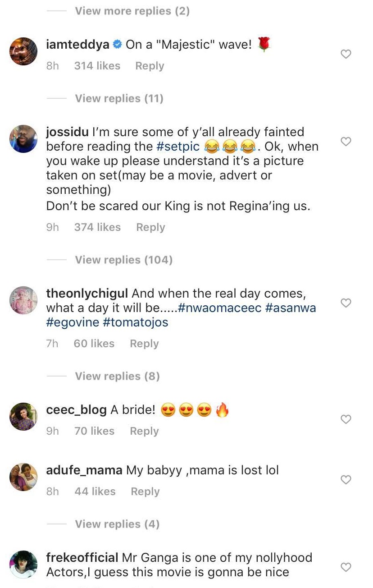373x588 pixels.
Task: Tap the heart on jossidu's comment
Action: (346, 142)
